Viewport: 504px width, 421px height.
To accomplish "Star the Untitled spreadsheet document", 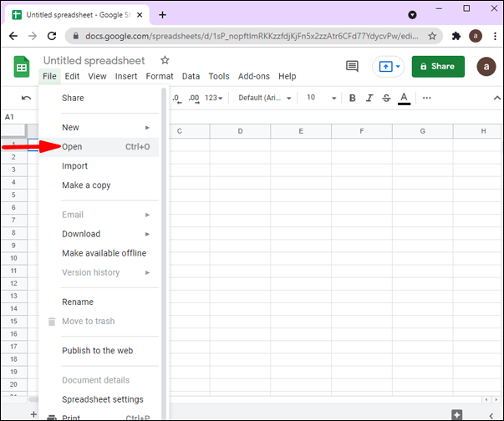I will tap(165, 60).
